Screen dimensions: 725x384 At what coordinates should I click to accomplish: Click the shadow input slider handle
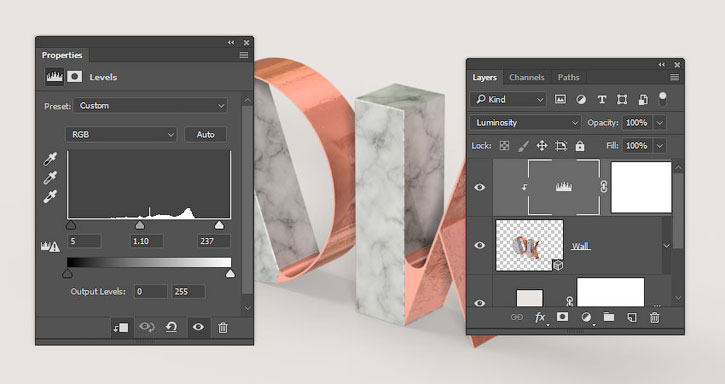70,225
